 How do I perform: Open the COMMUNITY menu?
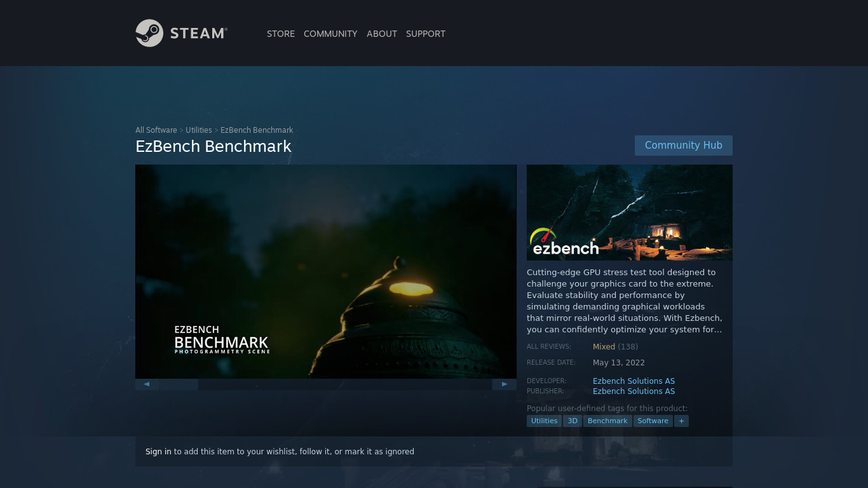tap(330, 34)
